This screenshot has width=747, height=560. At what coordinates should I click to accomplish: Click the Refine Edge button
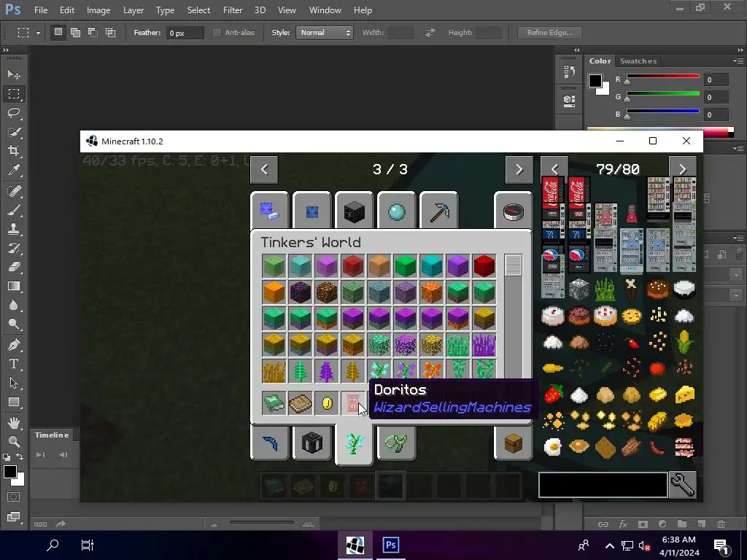(550, 32)
